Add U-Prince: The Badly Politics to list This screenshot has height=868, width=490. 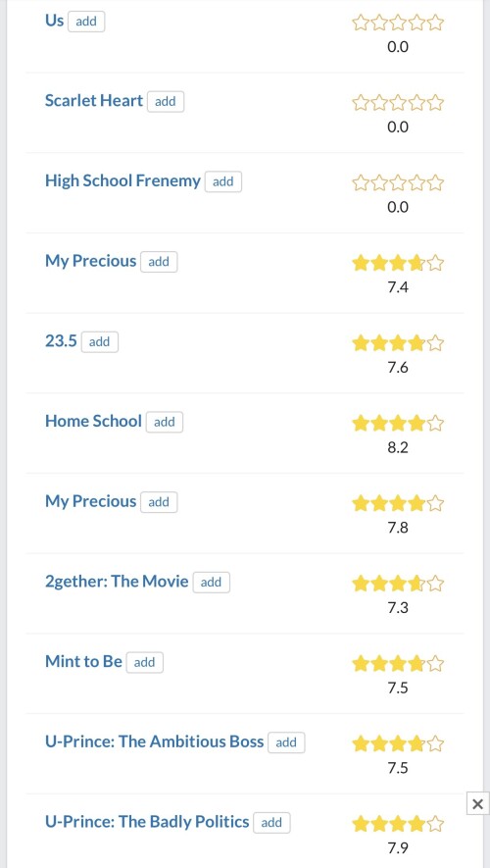[x=271, y=823]
